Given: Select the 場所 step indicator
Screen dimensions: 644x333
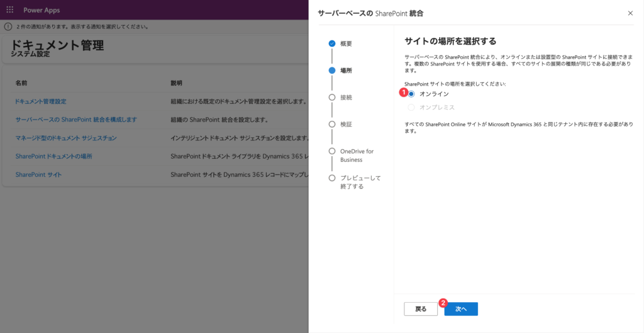Looking at the screenshot, I should [332, 71].
